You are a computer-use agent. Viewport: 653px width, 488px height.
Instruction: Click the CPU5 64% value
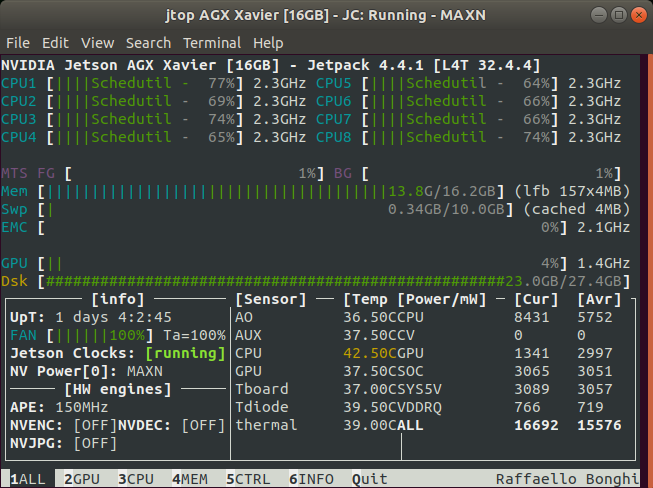[x=536, y=83]
